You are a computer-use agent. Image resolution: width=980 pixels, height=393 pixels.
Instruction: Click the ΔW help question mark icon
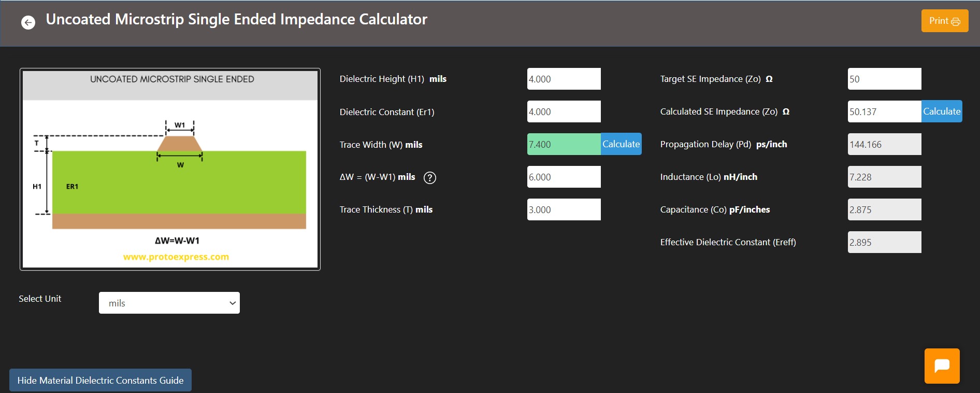(x=430, y=178)
